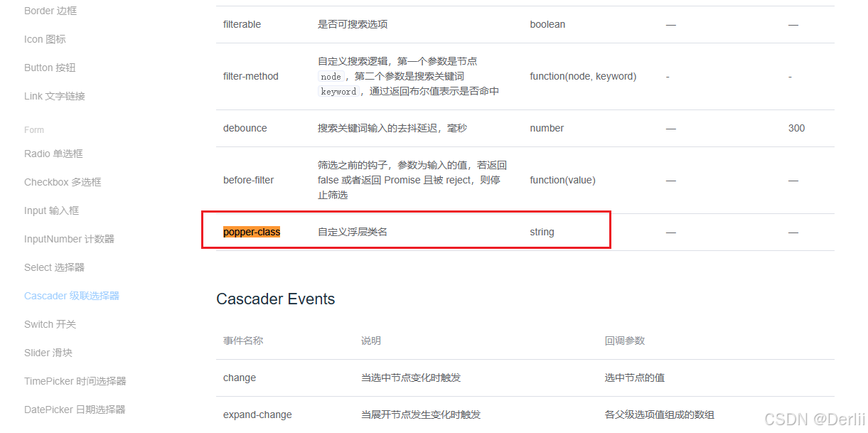Image resolution: width=868 pixels, height=433 pixels.
Task: Select the Border 边框 sidebar link
Action: 49,11
